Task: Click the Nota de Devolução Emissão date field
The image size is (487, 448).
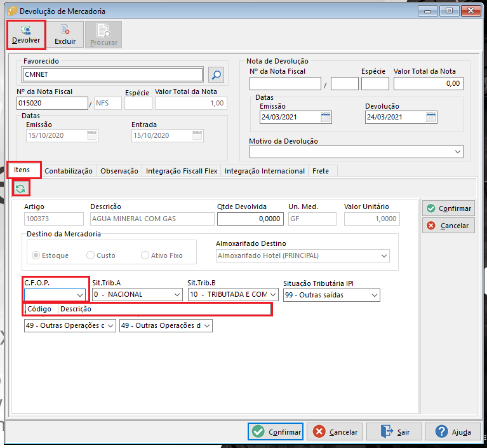Action: point(296,117)
